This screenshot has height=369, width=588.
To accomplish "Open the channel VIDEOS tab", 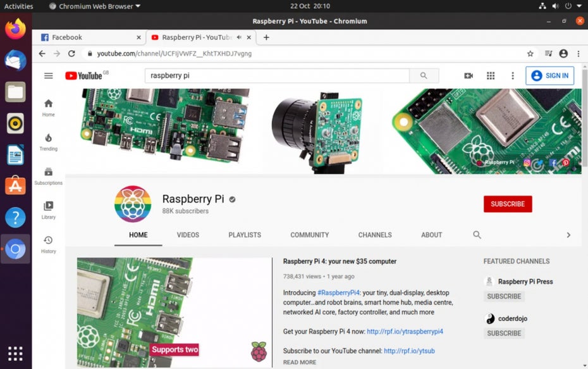I will 188,235.
